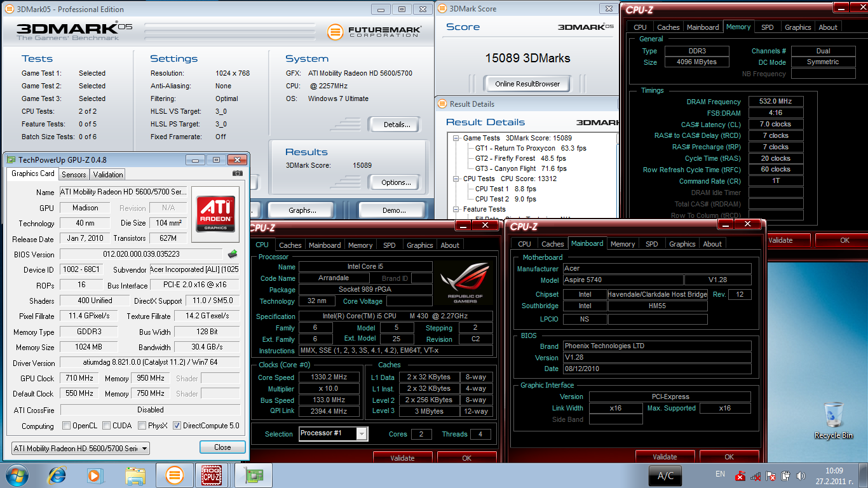Open the GPU selection dropdown in GPU-Z
The height and width of the screenshot is (488, 868).
[81, 449]
